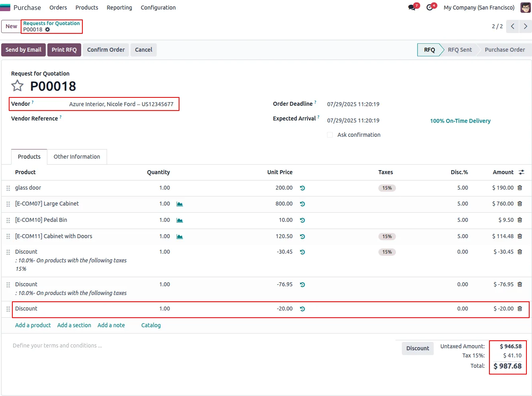Delete the Pedal Bin line
532x396 pixels.
point(520,220)
